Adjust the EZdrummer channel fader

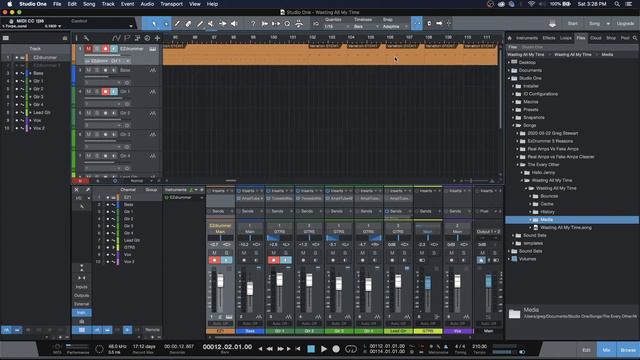220,281
